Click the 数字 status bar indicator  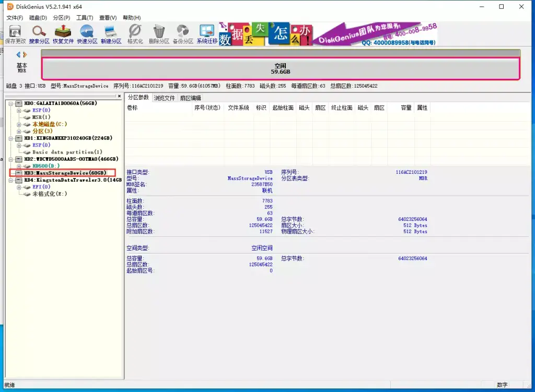[502, 385]
